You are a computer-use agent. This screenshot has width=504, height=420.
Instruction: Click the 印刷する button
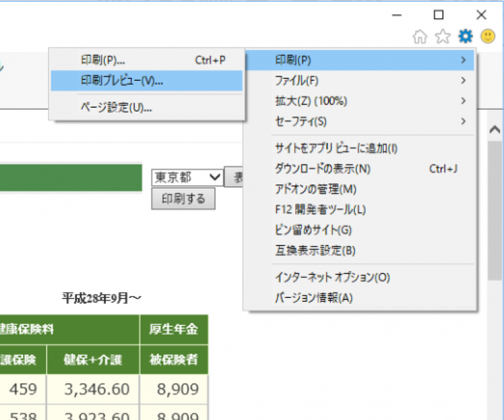[x=183, y=199]
